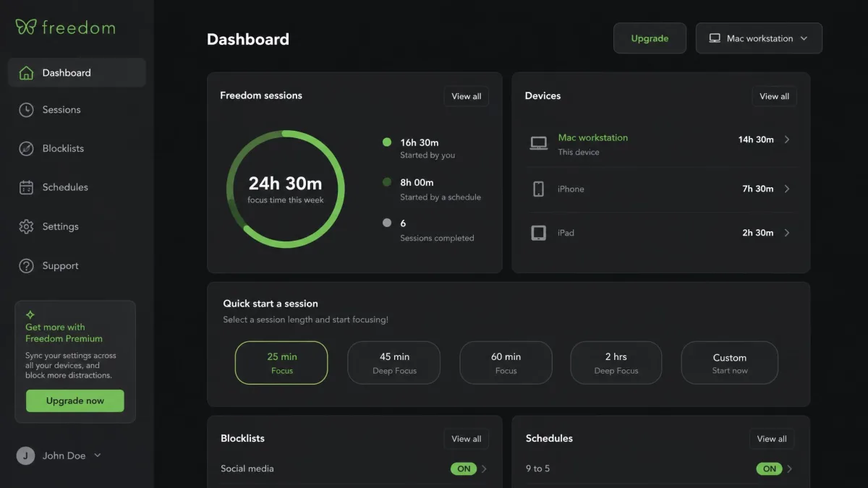Viewport: 868px width, 488px height.
Task: View all Freedom sessions
Action: (x=467, y=96)
